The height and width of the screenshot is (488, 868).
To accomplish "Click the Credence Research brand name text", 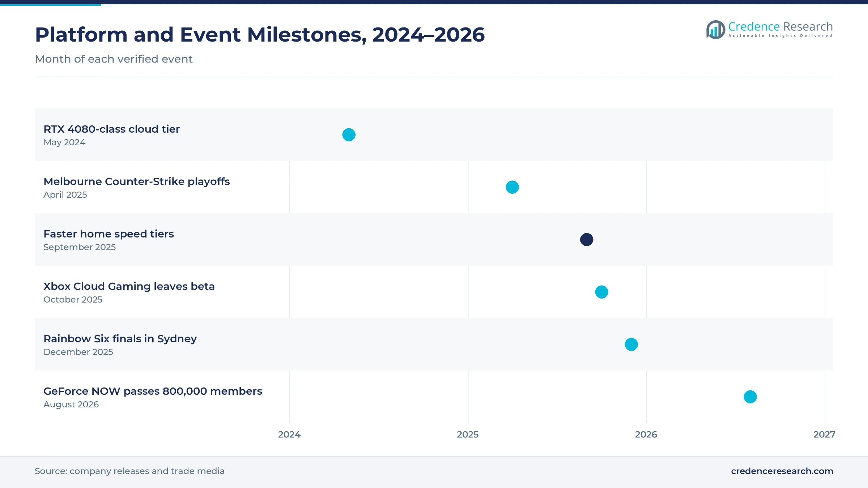I will [780, 26].
